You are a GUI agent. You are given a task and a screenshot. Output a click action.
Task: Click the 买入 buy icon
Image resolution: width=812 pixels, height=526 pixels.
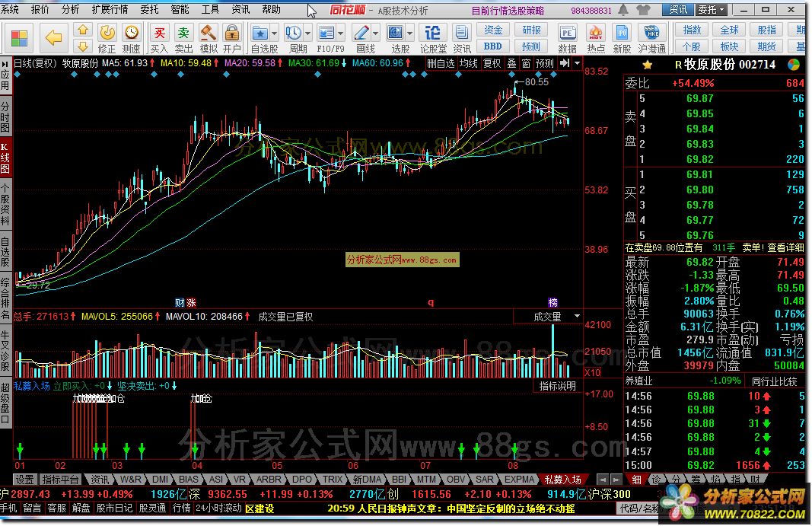pos(159,33)
